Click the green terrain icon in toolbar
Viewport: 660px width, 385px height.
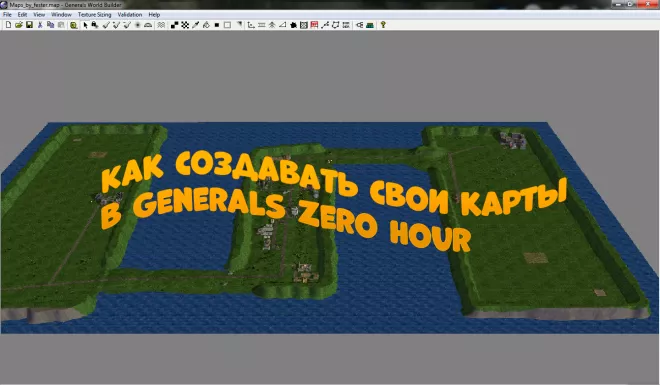tap(370, 25)
